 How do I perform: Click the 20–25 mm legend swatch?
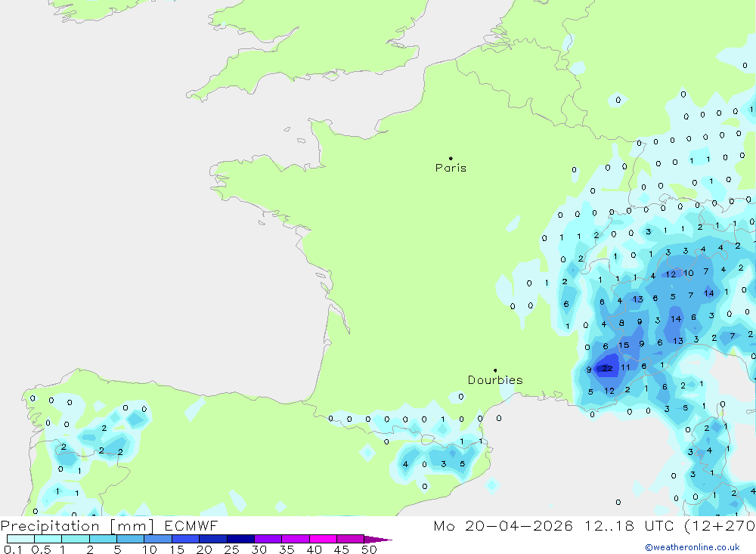click(213, 539)
